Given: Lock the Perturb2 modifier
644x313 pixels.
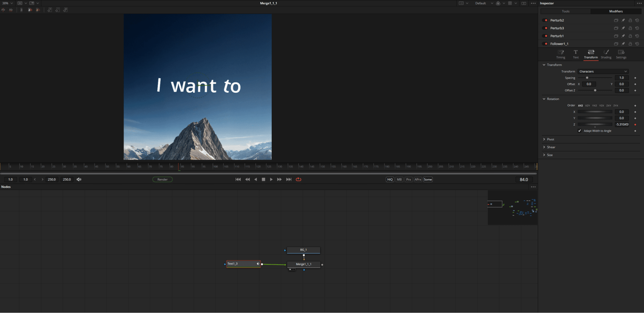Looking at the screenshot, I should click(x=630, y=20).
